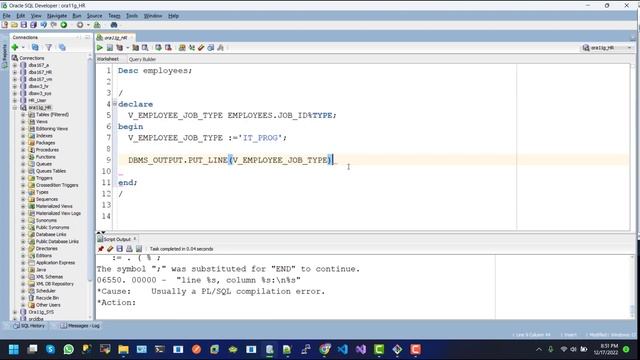Click the Undo icon in main toolbar
Viewport: 640px width, 360px height.
pyautogui.click(x=43, y=25)
